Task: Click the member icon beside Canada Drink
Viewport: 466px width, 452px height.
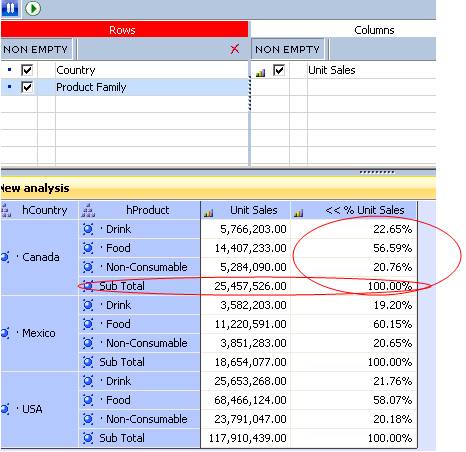Action: pos(88,229)
